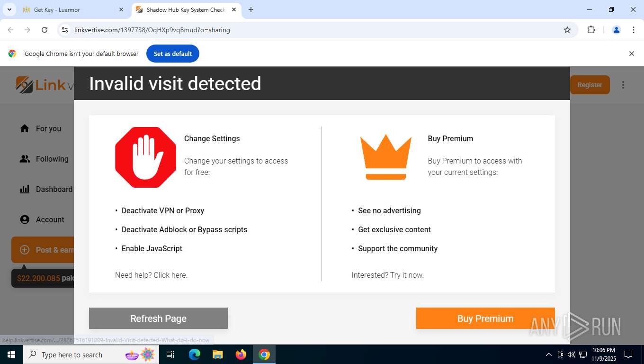Open the Chrome profile avatar
The image size is (644, 364).
(617, 30)
